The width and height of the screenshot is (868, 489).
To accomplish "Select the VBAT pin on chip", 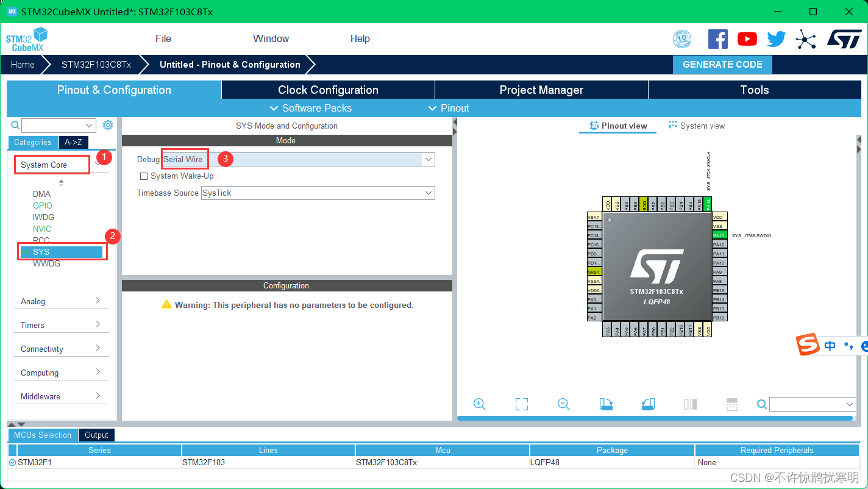I will 594,217.
